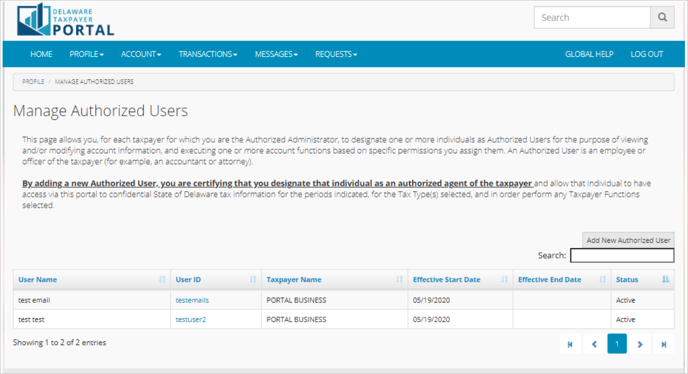
Task: Open GLOBAL HELP
Action: point(589,54)
